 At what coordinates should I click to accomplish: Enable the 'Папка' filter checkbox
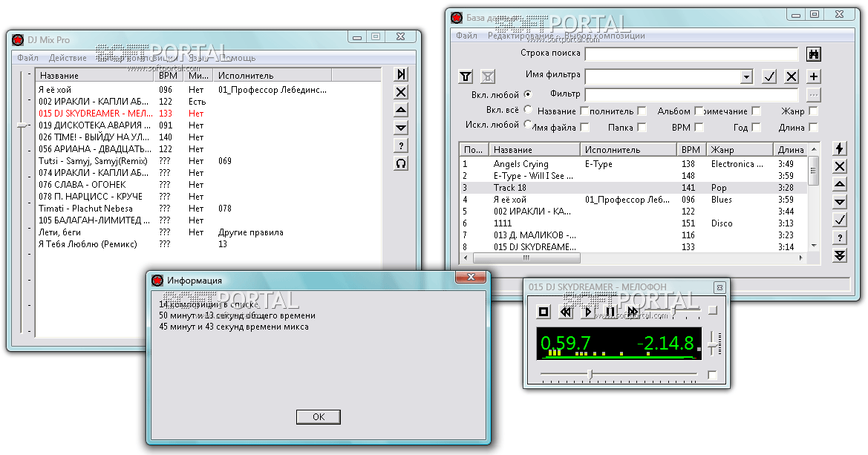click(642, 128)
